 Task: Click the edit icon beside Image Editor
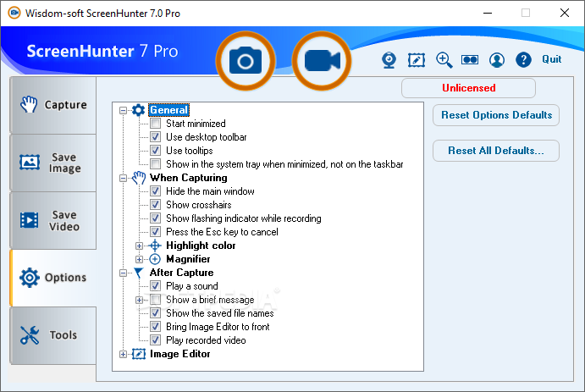[138, 354]
